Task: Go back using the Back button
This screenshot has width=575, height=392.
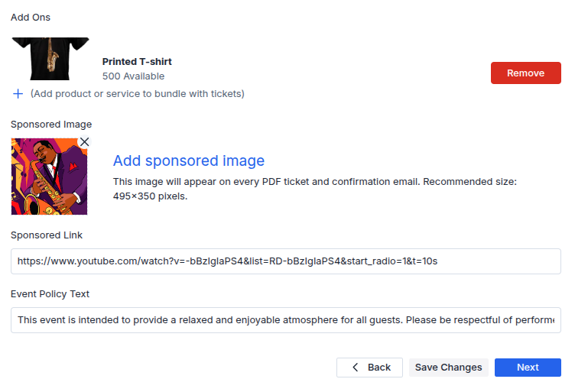Action: coord(369,368)
